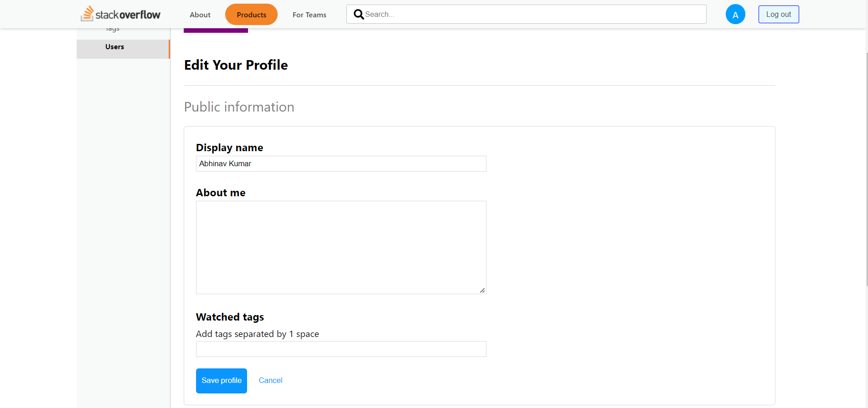Go to For Teams in navbar
This screenshot has width=868, height=408.
[x=310, y=15]
